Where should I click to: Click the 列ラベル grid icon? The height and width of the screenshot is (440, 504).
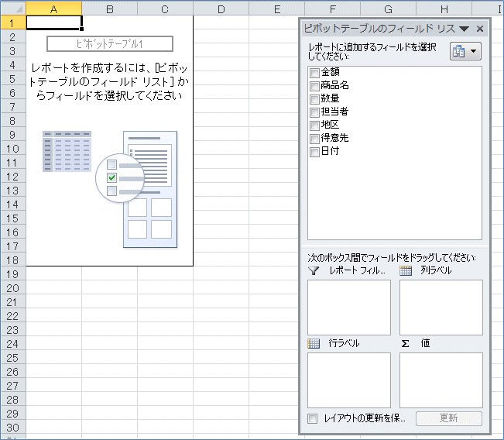406,271
